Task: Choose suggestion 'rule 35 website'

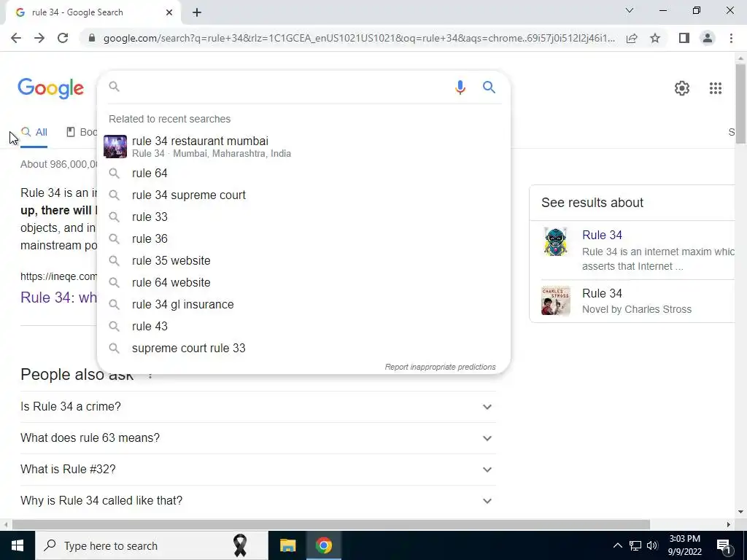Action: (x=303, y=261)
